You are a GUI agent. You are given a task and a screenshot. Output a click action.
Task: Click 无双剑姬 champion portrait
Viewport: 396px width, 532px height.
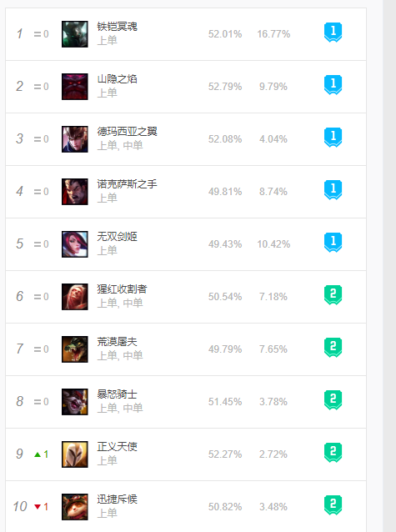pyautogui.click(x=75, y=244)
